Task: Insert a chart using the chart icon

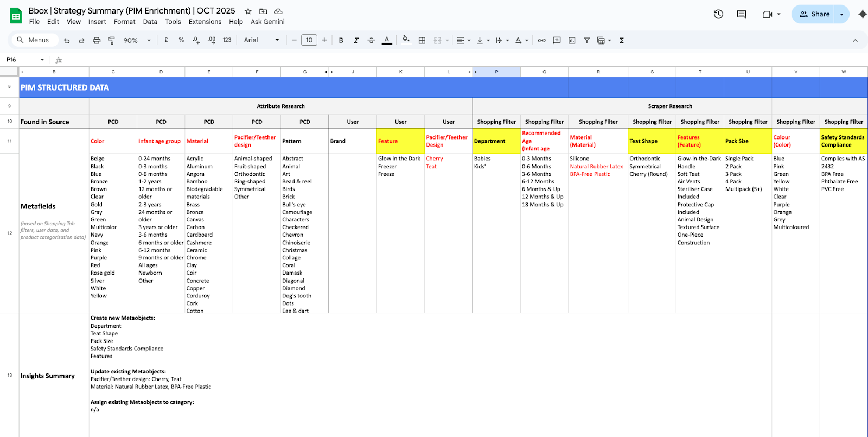Action: click(572, 40)
